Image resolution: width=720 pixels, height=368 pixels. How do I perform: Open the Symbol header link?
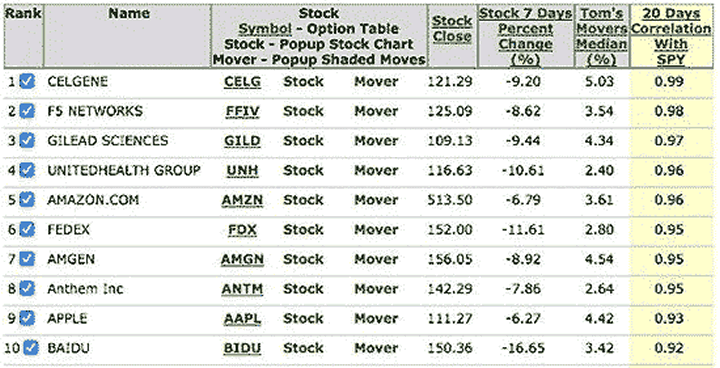pyautogui.click(x=265, y=29)
